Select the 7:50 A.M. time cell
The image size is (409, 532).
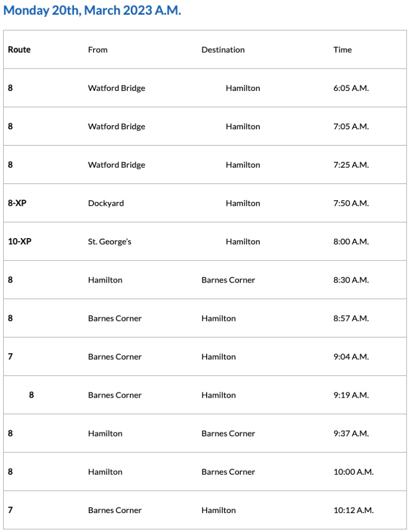pos(351,203)
